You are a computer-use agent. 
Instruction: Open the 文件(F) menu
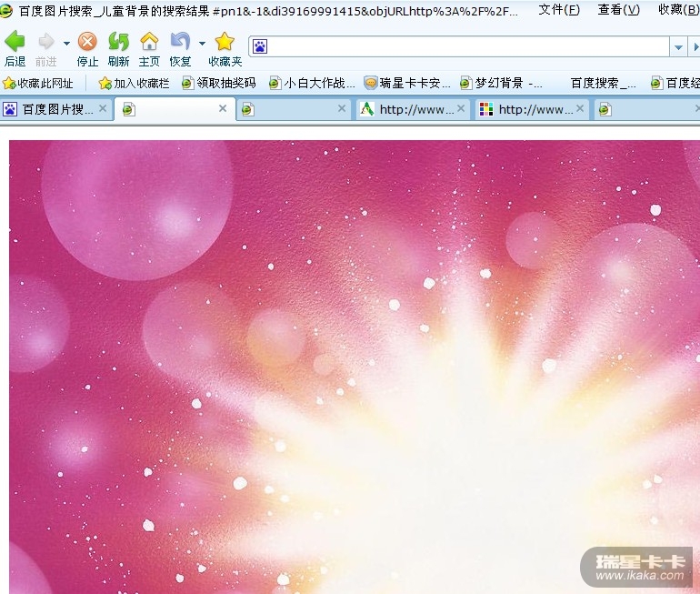pyautogui.click(x=559, y=9)
